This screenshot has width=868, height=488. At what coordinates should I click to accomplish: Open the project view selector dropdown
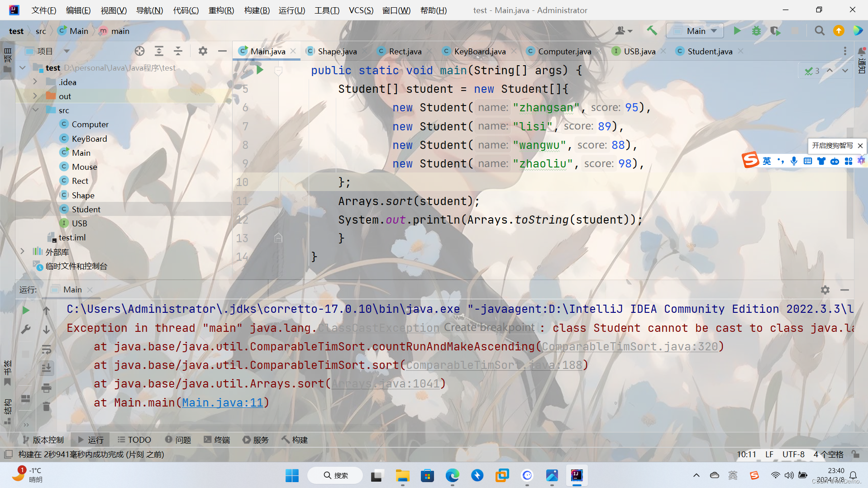[x=67, y=51]
